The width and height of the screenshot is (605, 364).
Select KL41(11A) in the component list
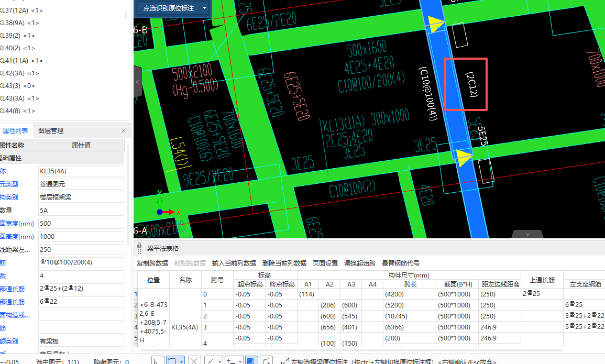coord(21,61)
